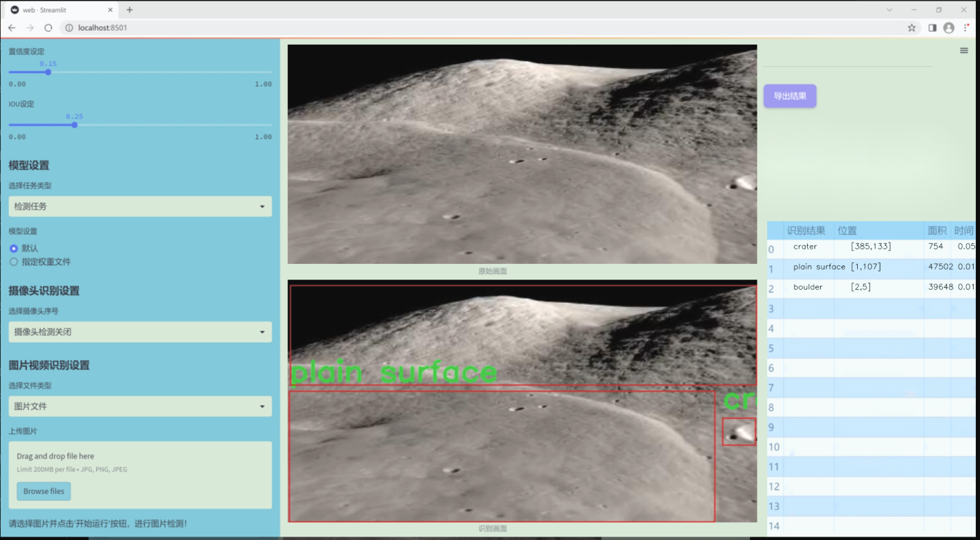Select the 指定权重文件 option
980x540 pixels.
click(x=40, y=262)
